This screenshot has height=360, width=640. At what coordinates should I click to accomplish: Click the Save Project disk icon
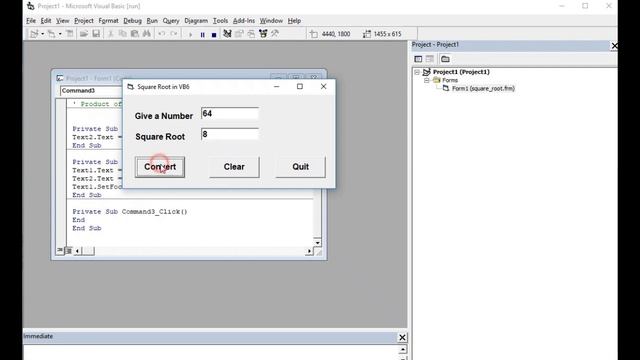(x=96, y=34)
